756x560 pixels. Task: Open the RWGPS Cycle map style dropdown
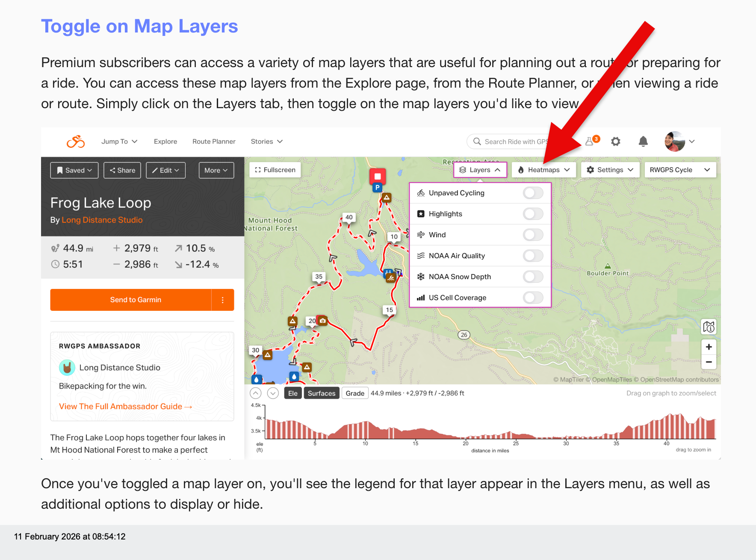pos(679,170)
